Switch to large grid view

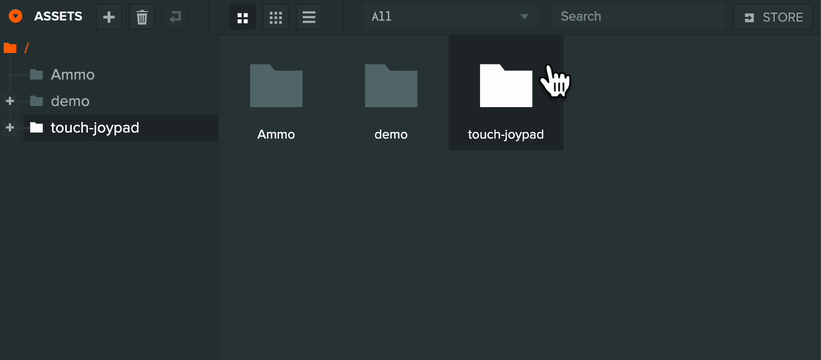(242, 17)
